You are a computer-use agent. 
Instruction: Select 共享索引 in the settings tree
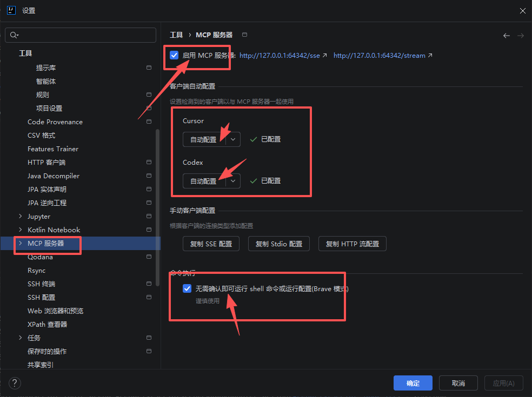(x=41, y=365)
